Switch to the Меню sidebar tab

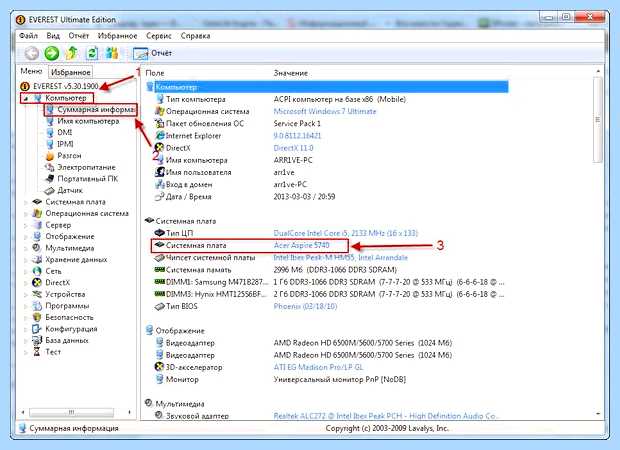tap(31, 72)
